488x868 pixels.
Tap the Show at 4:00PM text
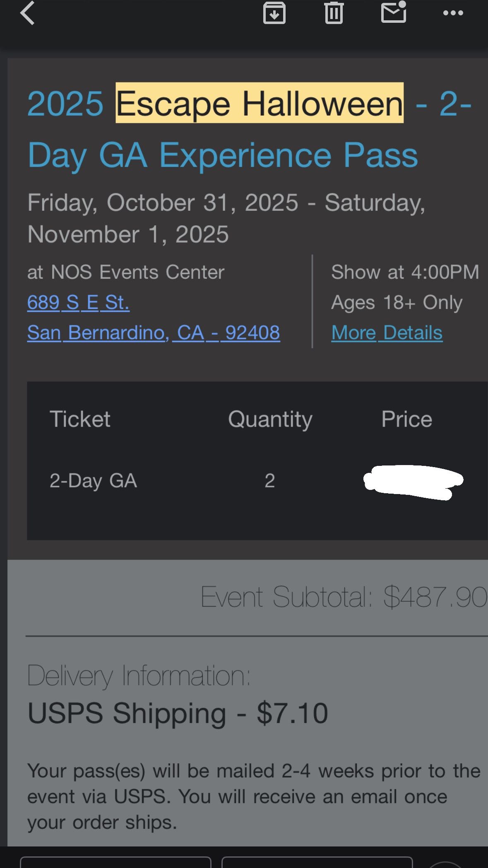click(405, 272)
